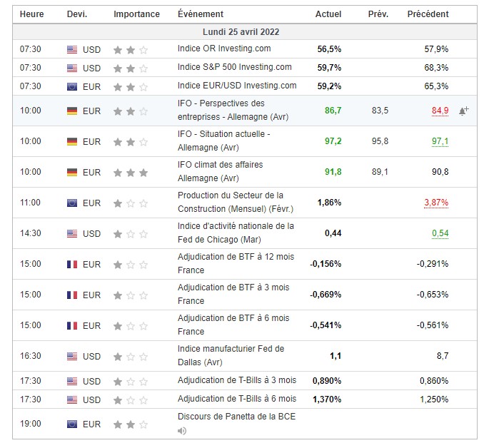Click the Importance column header

(x=136, y=14)
